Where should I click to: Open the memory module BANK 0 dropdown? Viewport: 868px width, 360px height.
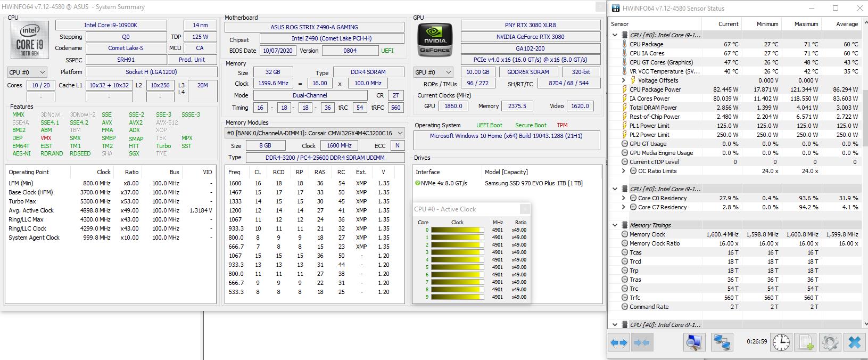tap(315, 133)
